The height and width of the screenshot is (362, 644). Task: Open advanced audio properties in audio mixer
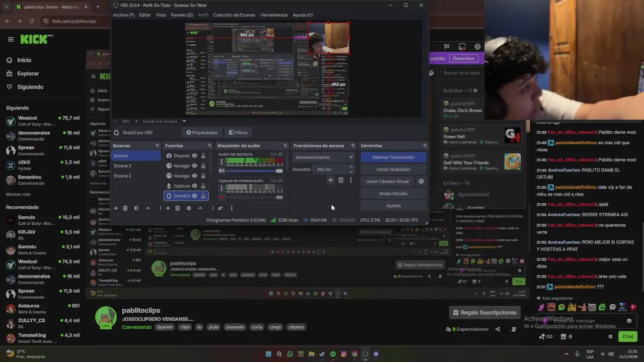click(220, 208)
